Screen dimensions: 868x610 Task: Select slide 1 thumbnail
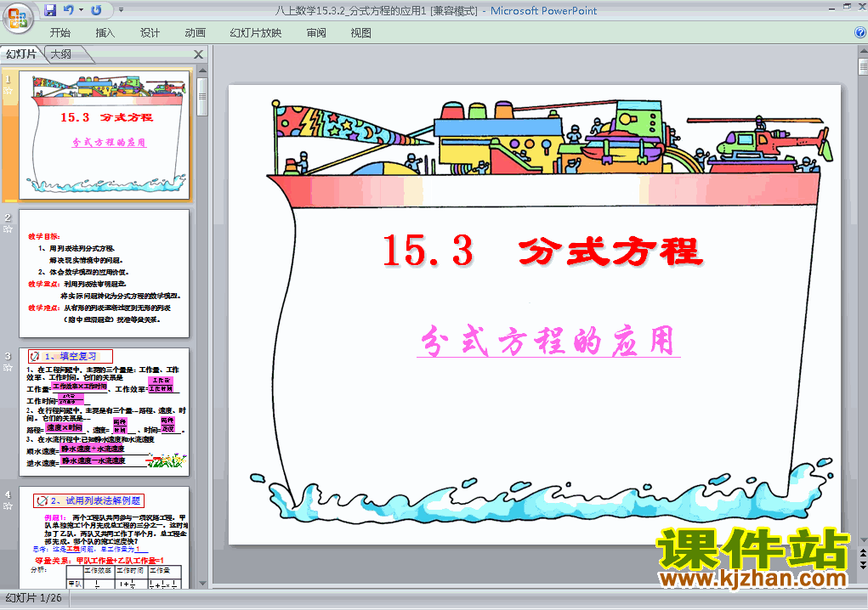click(x=104, y=135)
